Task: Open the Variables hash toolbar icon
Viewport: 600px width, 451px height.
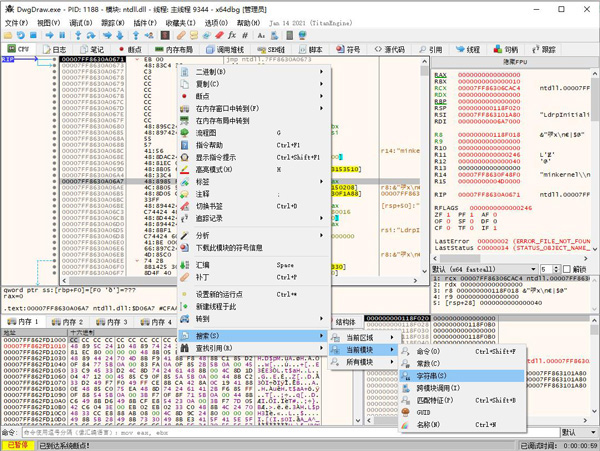Action: point(245,36)
